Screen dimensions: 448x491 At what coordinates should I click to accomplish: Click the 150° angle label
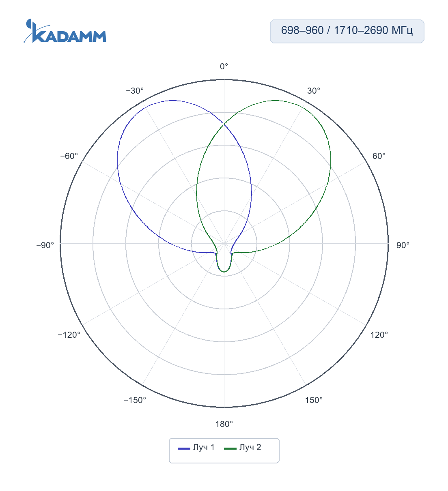tap(314, 400)
